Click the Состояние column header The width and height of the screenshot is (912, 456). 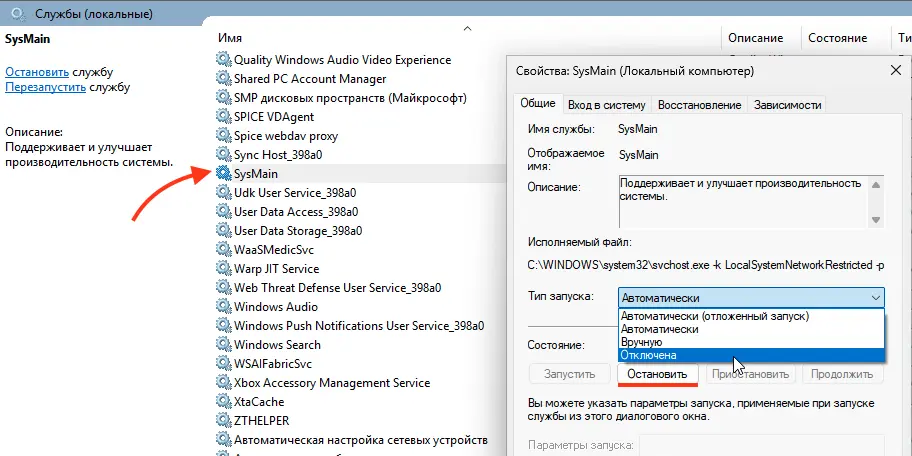[x=838, y=38]
